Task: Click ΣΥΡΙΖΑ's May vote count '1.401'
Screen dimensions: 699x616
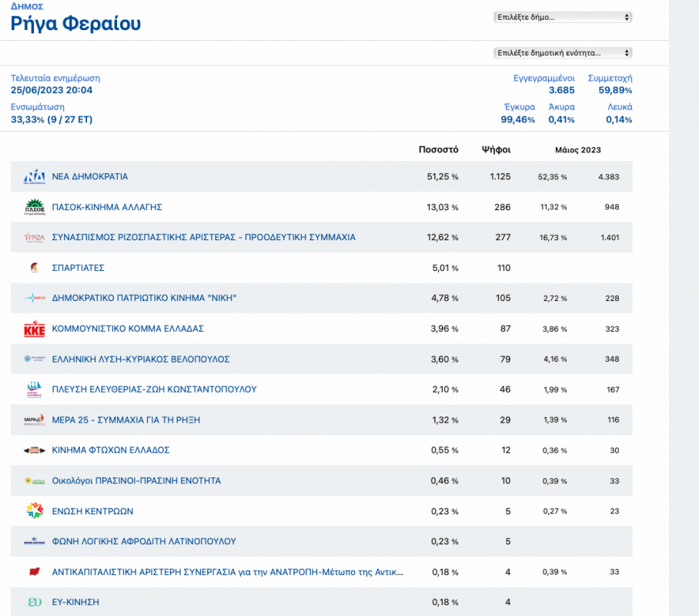Action: click(610, 238)
